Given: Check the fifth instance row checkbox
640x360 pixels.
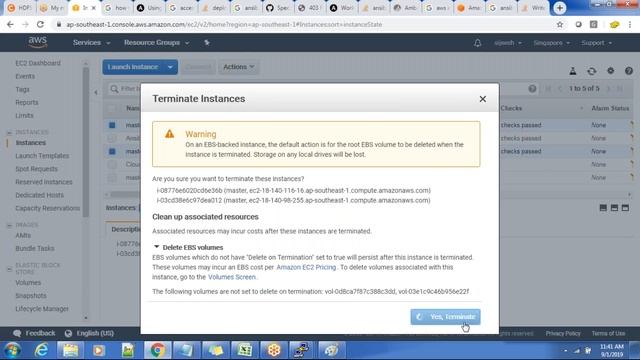Looking at the screenshot, I should (112, 177).
